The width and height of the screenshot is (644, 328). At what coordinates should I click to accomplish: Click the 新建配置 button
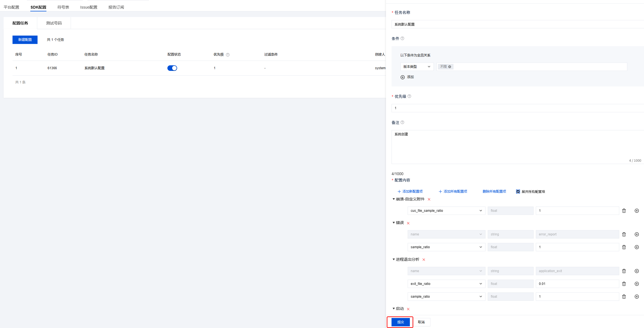point(25,40)
